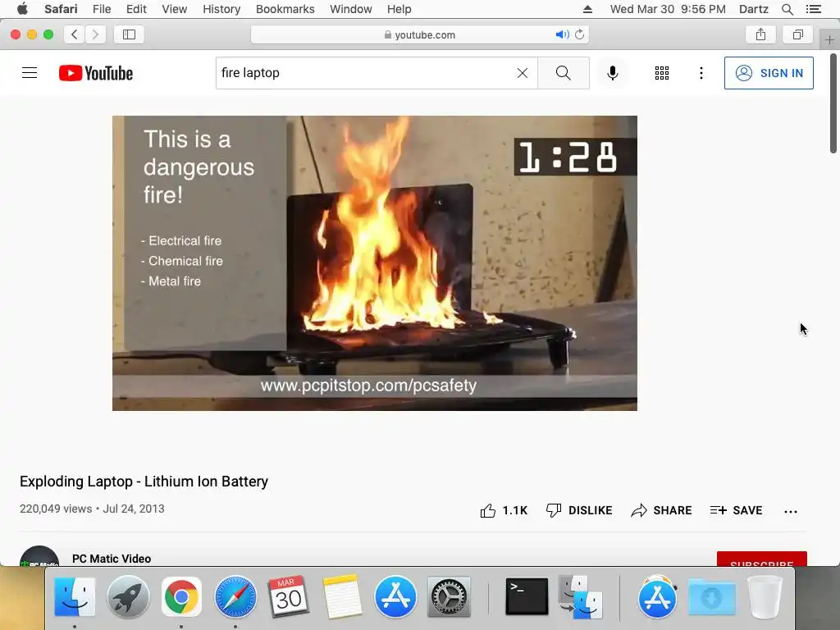Open the Window menu
840x630 pixels.
pos(351,9)
